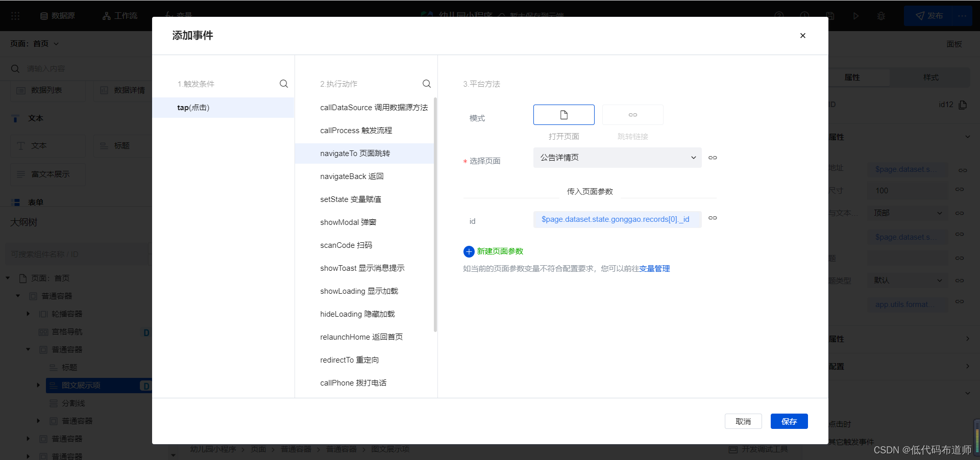
Task: Select showToast 显示消息提示 action
Action: pos(364,268)
